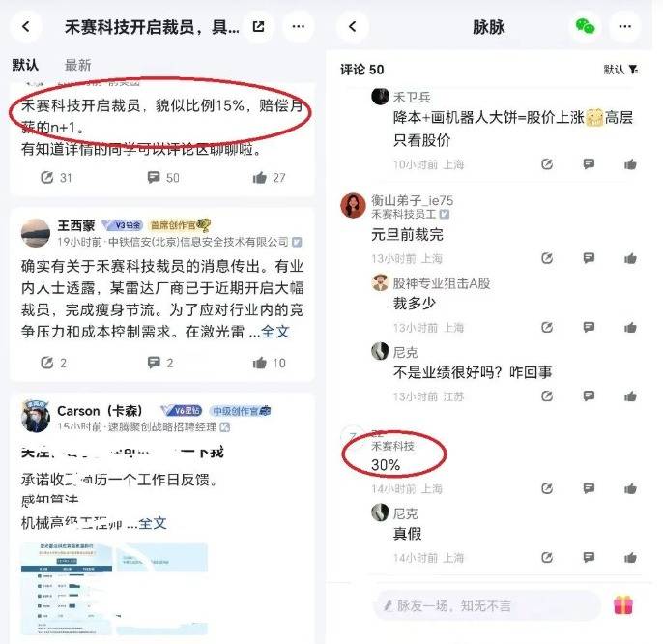The width and height of the screenshot is (663, 644).
Task: Select the 默认 tab
Action: (25, 65)
